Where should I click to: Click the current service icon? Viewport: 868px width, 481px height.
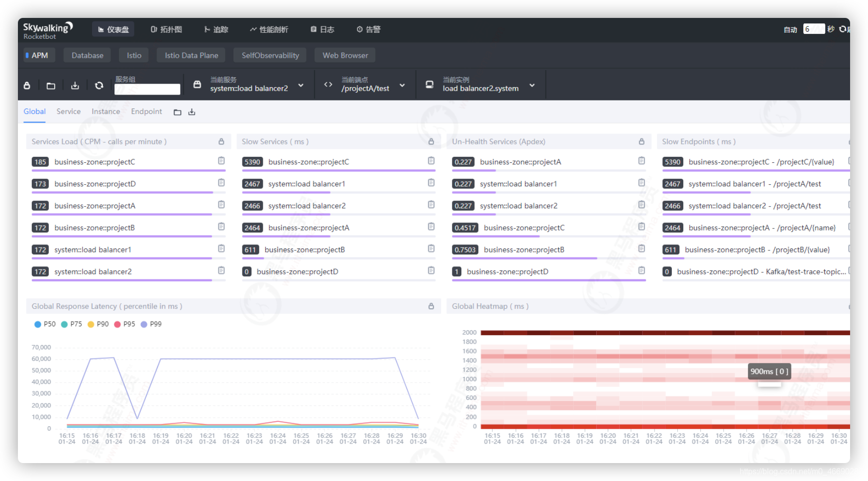(197, 85)
